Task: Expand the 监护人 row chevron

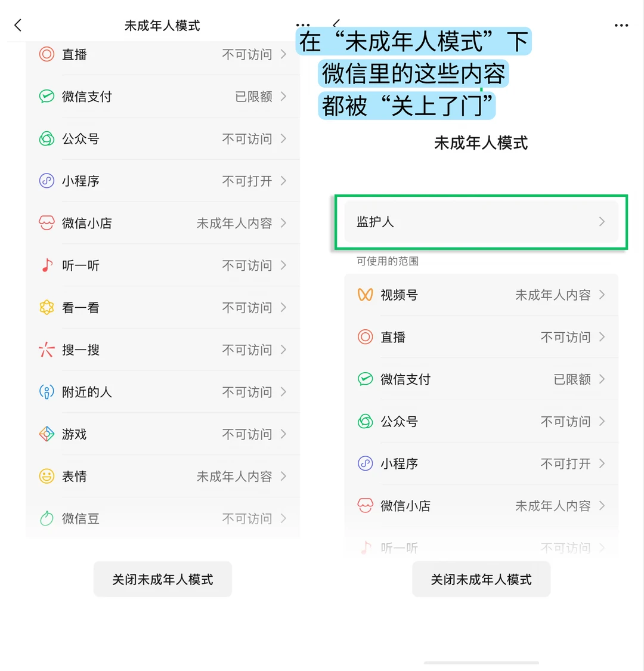Action: point(602,222)
